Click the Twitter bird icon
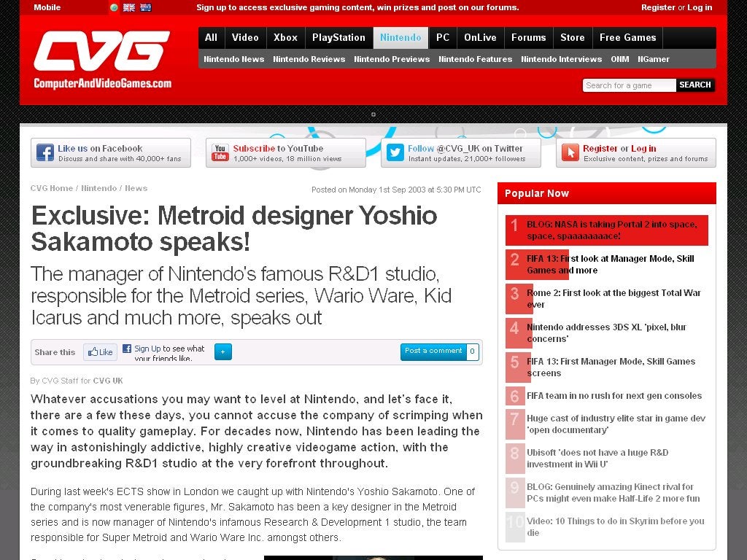 tap(395, 153)
